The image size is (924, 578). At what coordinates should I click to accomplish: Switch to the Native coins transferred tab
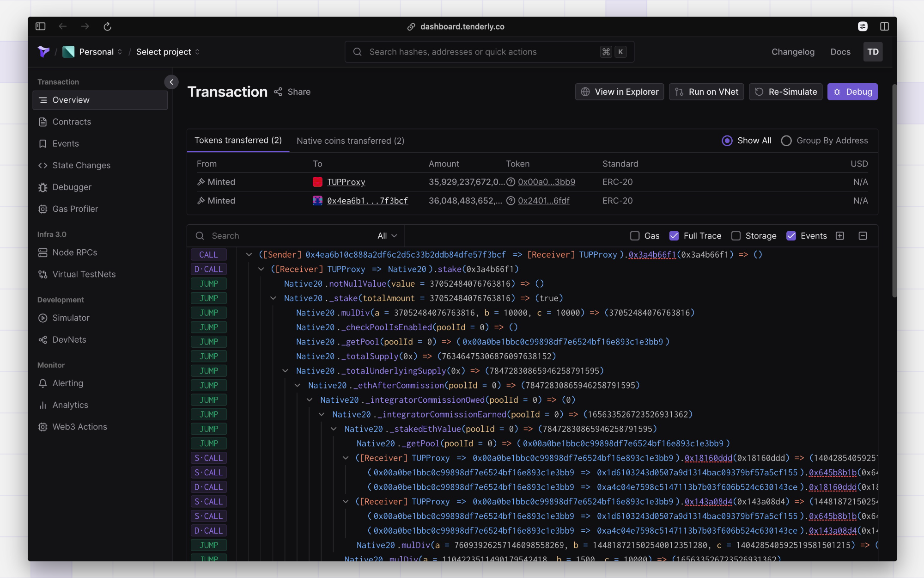point(350,141)
